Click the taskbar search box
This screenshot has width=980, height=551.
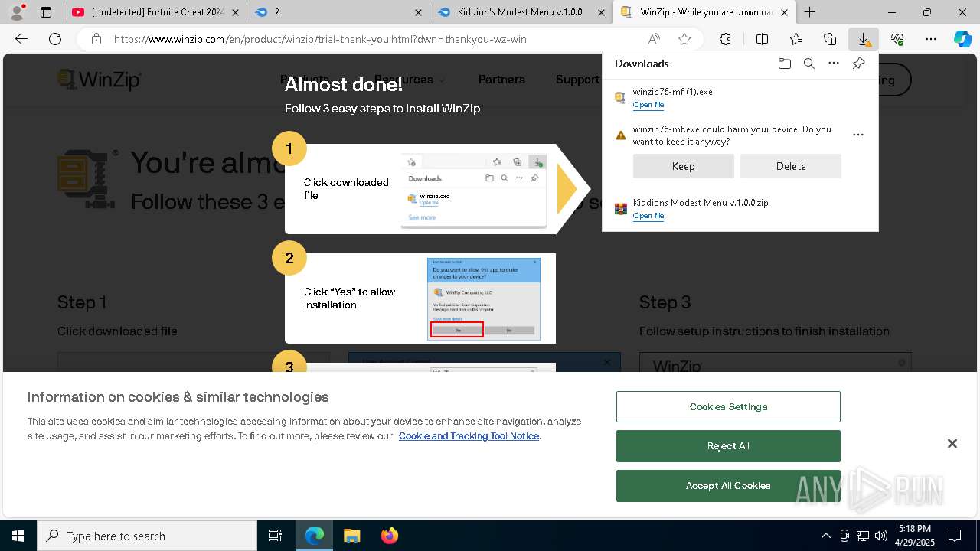pos(147,536)
